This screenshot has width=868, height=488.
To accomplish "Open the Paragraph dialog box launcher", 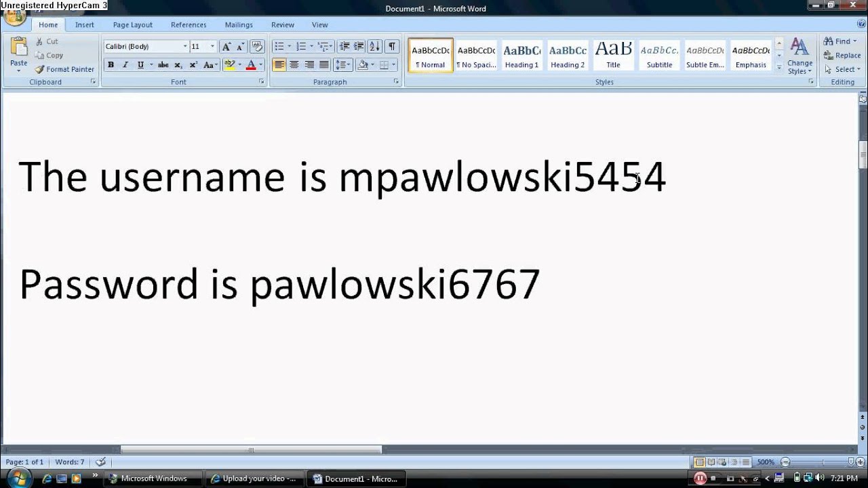I will pos(397,82).
